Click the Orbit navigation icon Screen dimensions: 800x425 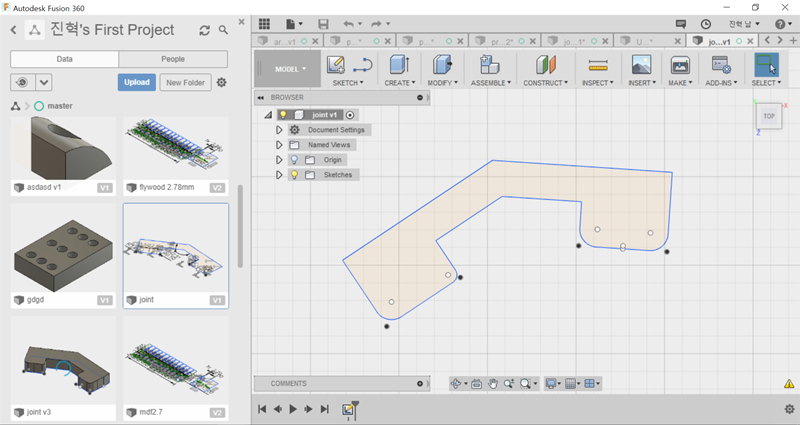pyautogui.click(x=456, y=384)
